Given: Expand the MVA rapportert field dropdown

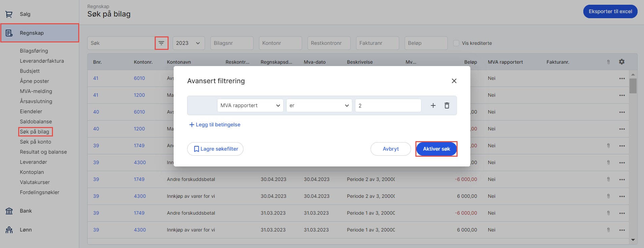Looking at the screenshot, I should pyautogui.click(x=250, y=105).
